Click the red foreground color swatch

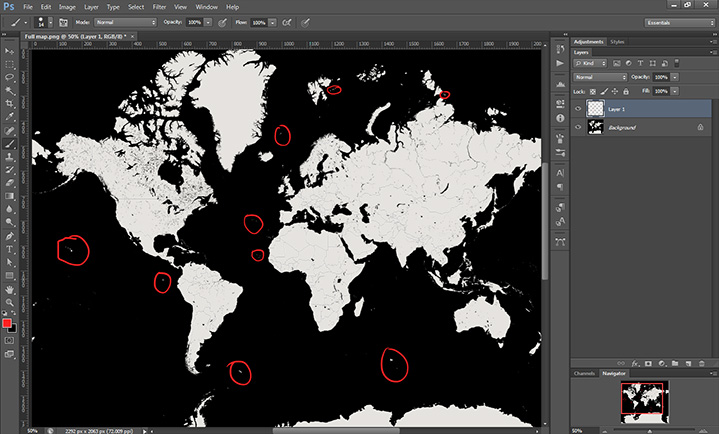(7, 323)
